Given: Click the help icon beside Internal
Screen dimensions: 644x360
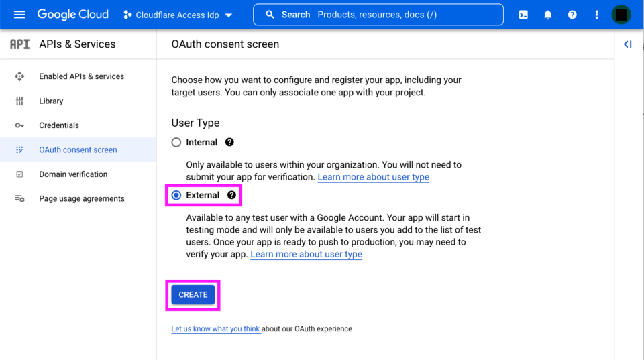Looking at the screenshot, I should 229,142.
